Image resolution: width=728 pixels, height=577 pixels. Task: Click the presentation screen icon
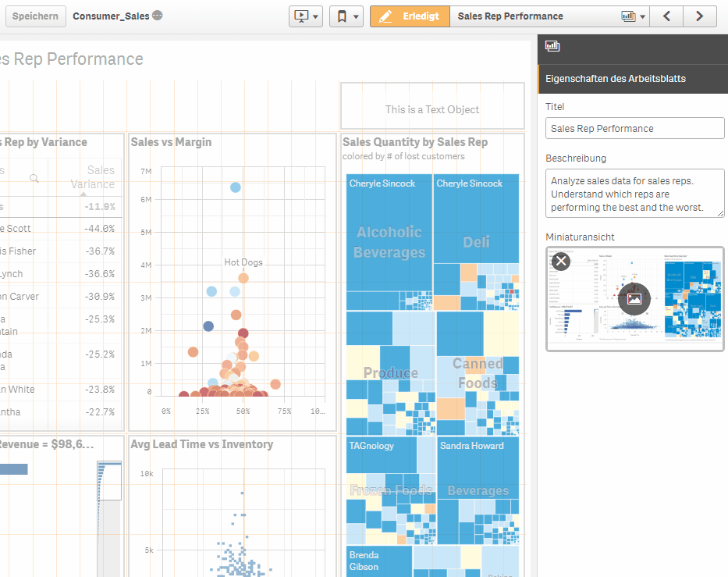click(x=301, y=16)
